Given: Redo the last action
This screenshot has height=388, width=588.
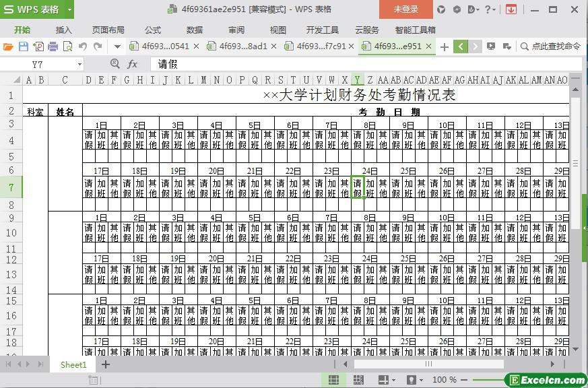Looking at the screenshot, I should 98,46.
